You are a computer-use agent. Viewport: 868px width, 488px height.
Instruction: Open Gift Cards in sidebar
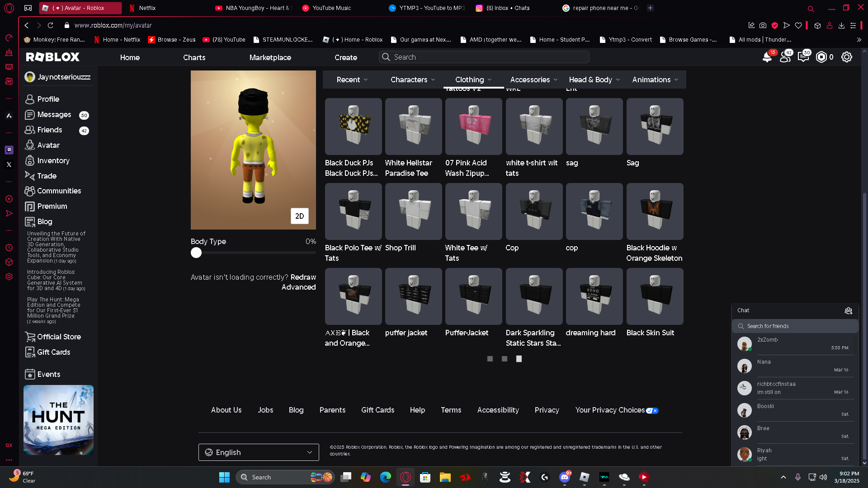[54, 352]
